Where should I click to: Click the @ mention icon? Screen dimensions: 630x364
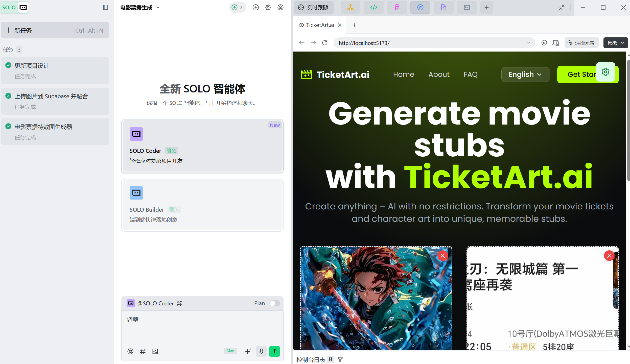(x=130, y=351)
